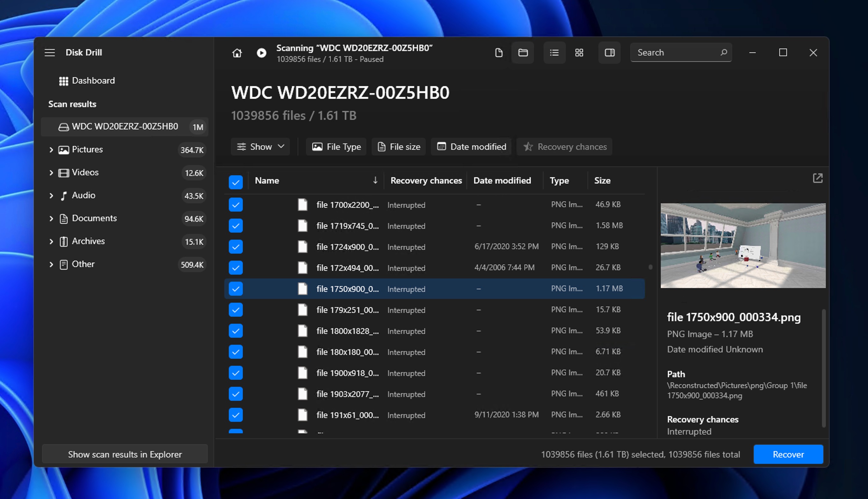Click the Audio note icon
Image resolution: width=868 pixels, height=499 pixels.
[63, 196]
